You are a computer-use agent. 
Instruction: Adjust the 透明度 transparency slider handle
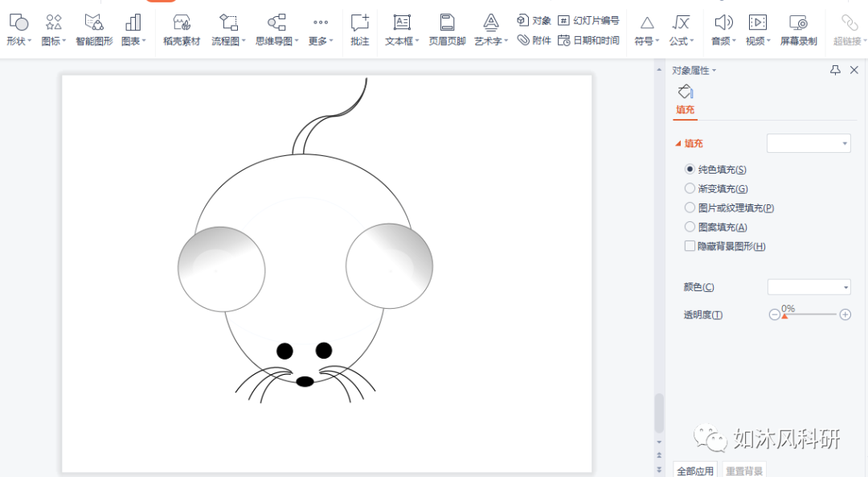pos(784,316)
